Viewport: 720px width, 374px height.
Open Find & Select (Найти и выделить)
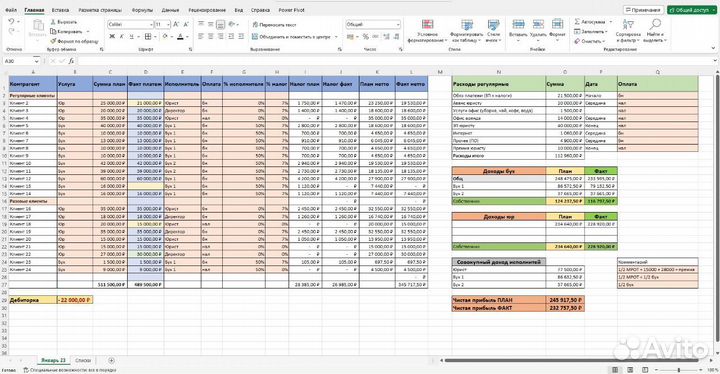pos(655,31)
